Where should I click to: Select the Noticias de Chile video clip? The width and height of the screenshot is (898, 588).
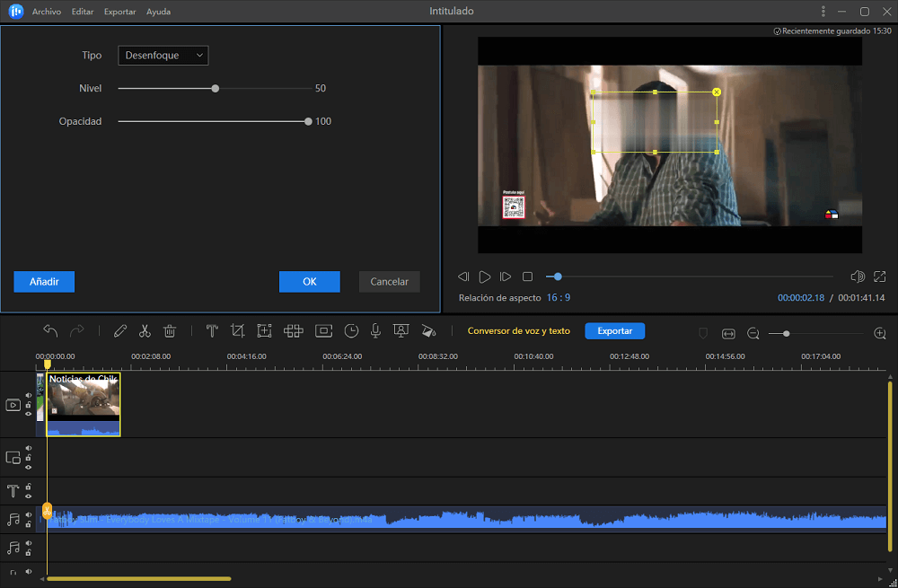84,404
